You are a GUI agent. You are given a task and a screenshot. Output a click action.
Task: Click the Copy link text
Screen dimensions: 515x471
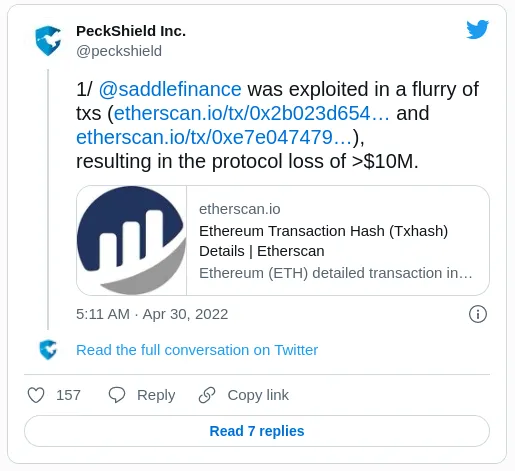point(258,395)
